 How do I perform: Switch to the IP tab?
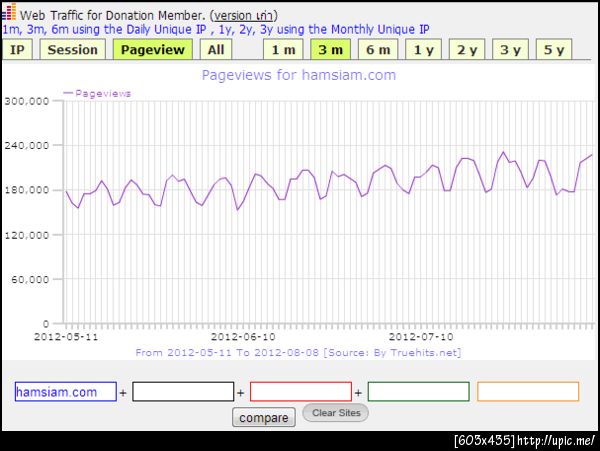point(17,50)
